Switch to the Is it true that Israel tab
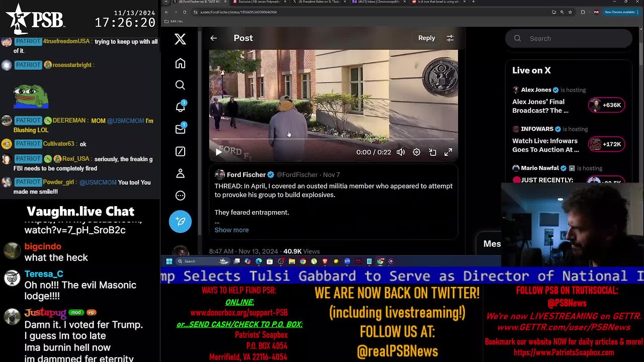Screen dimensions: 644x362 point(438,2)
